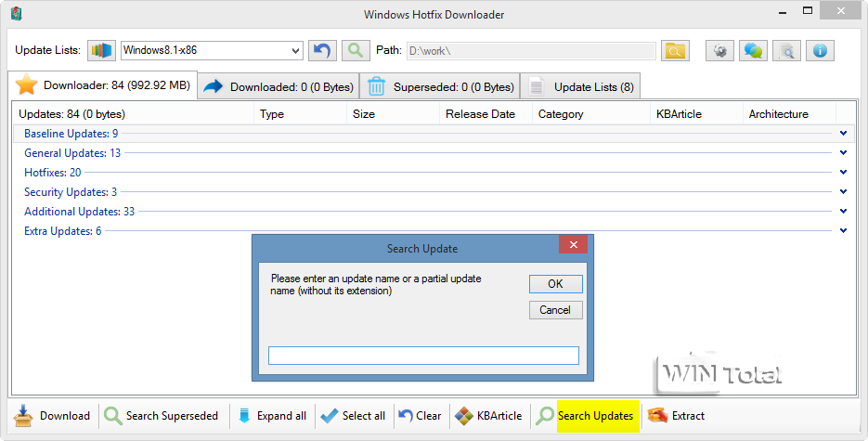Open the Windows8.1-x86 update list dropdown
The image size is (868, 441).
point(212,50)
